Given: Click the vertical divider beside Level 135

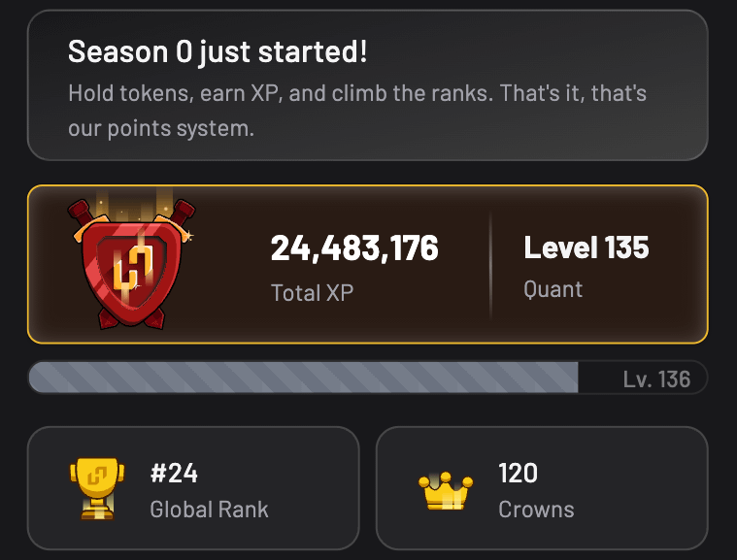Looking at the screenshot, I should coord(490,265).
